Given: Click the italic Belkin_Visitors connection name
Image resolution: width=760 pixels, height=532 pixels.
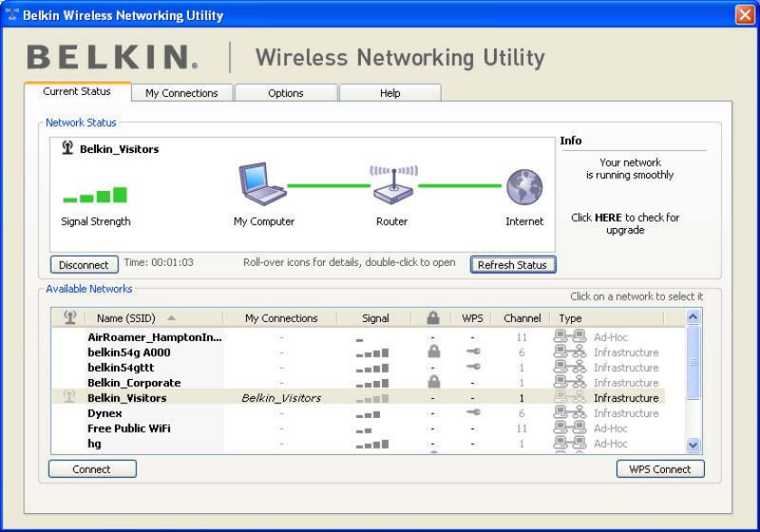Looking at the screenshot, I should (281, 398).
